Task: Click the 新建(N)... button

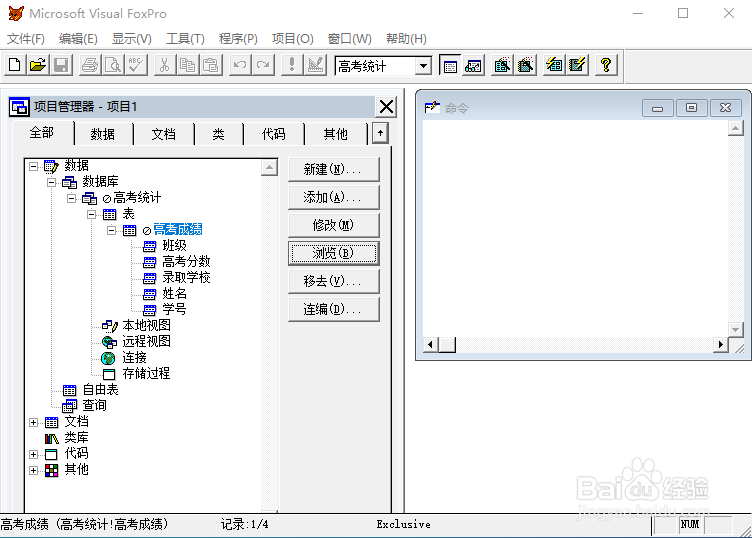Action: click(x=333, y=169)
